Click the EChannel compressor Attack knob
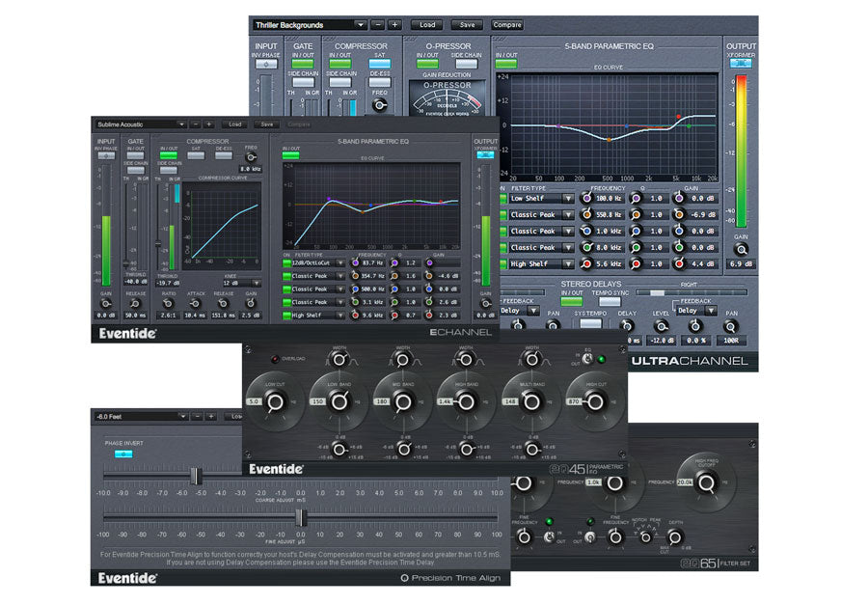This screenshot has height=605, width=868. (196, 302)
